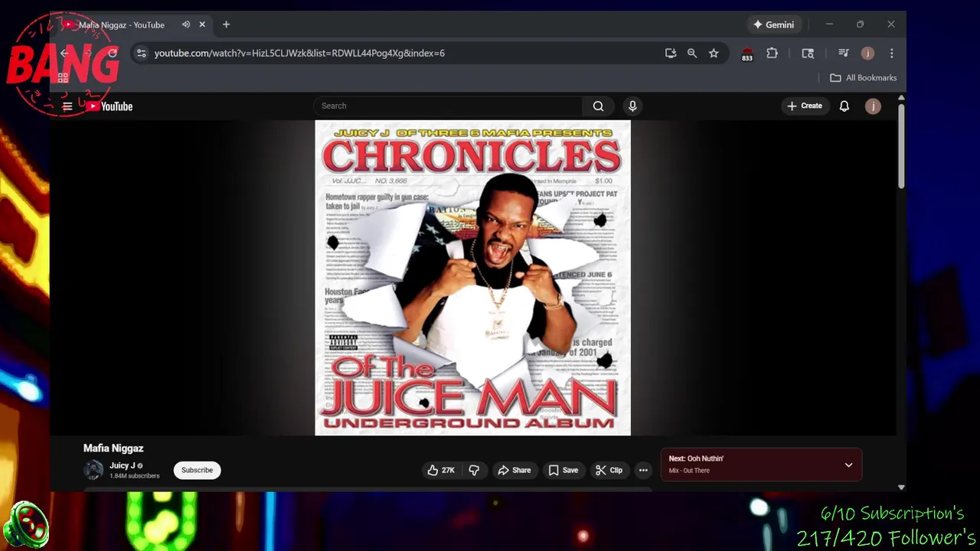Click the Mix - Out There label
This screenshot has width=980, height=551.
(x=689, y=471)
